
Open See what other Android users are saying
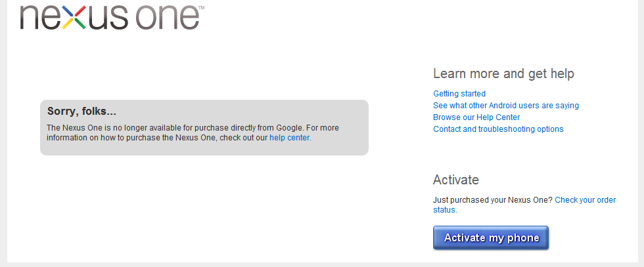[x=506, y=106]
